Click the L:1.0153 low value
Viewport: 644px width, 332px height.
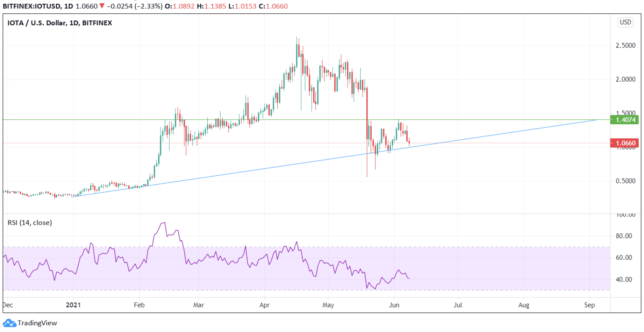242,6
